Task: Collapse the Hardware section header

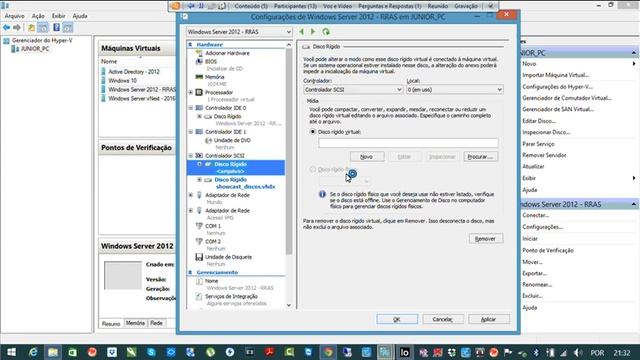Action: point(190,44)
